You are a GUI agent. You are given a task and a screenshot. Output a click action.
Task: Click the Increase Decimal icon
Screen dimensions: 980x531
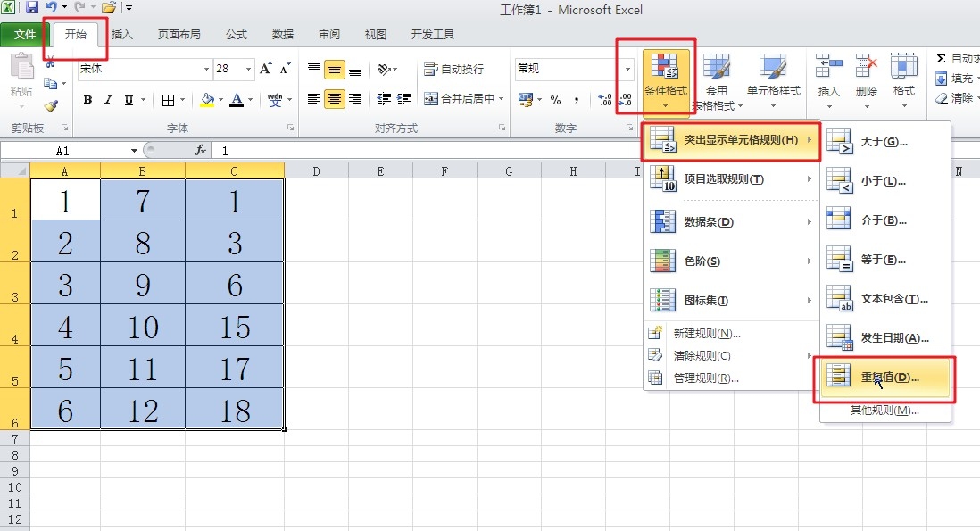[604, 98]
